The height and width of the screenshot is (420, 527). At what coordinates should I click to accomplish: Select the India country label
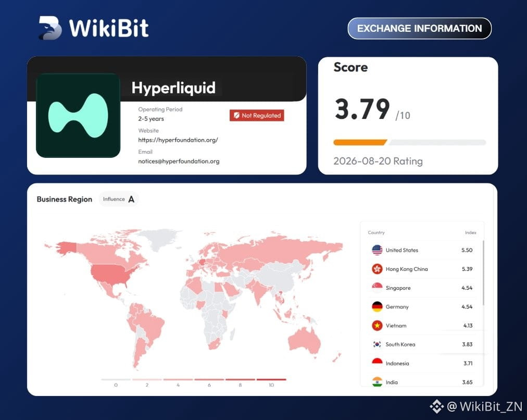coord(392,382)
